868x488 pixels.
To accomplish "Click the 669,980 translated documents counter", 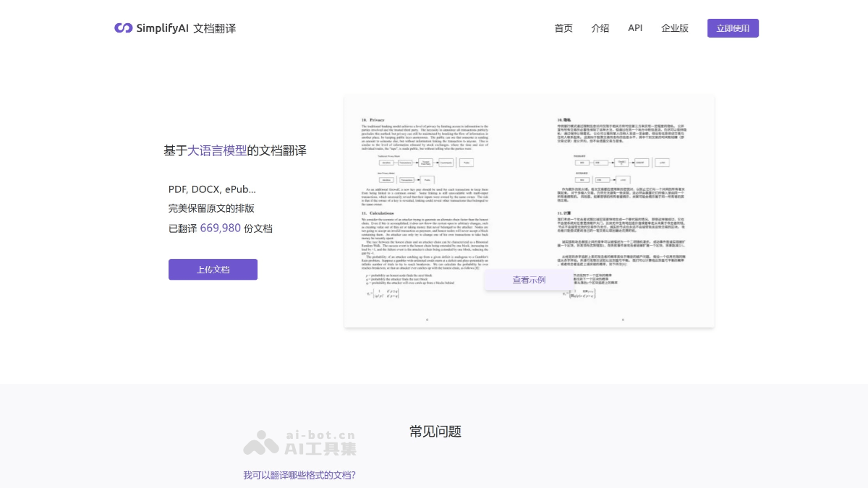I will point(221,228).
